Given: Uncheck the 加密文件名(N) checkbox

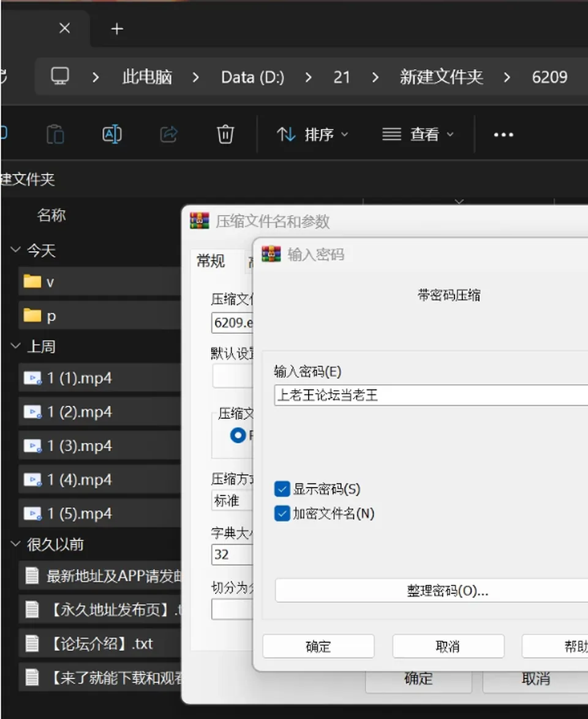Looking at the screenshot, I should [x=282, y=514].
